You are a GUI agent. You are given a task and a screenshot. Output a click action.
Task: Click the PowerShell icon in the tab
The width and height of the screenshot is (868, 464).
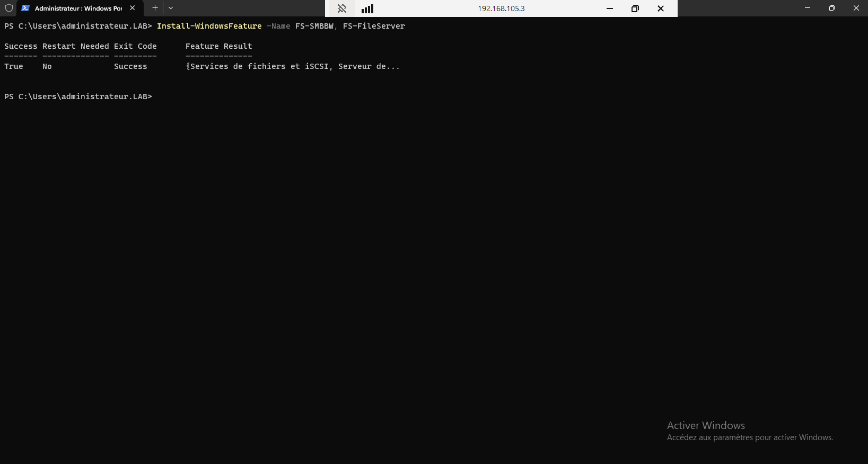(x=25, y=8)
